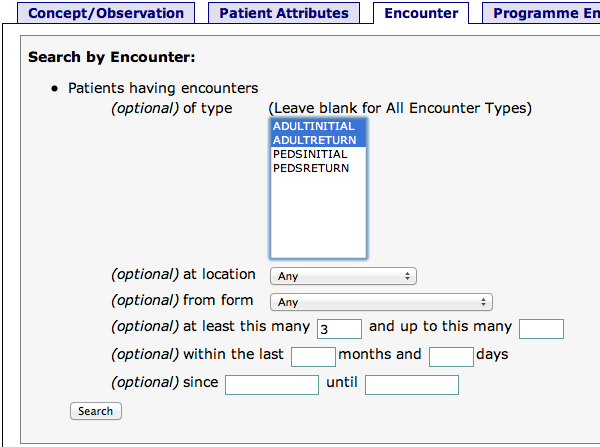The height and width of the screenshot is (447, 600).
Task: Open the Patient Attributes tab
Action: click(284, 13)
